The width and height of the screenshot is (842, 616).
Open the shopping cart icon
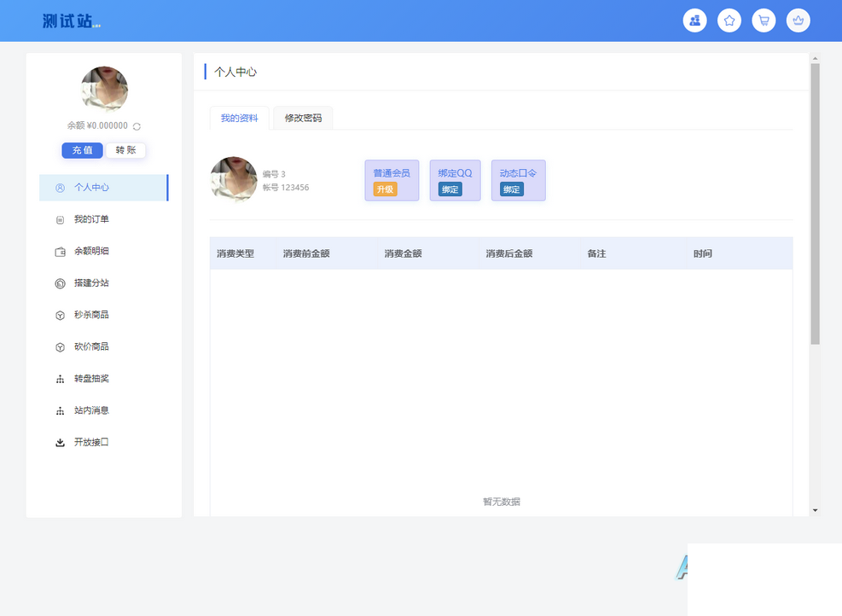pos(764,20)
